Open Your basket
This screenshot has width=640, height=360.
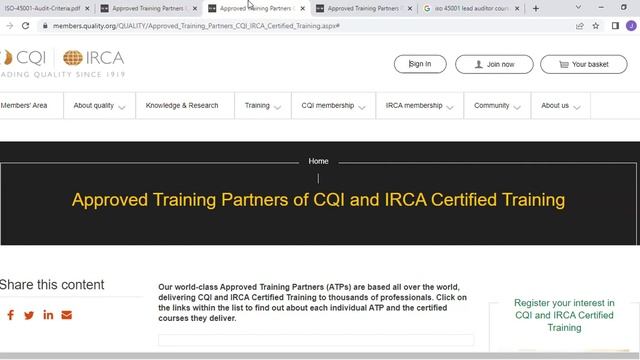(x=584, y=64)
